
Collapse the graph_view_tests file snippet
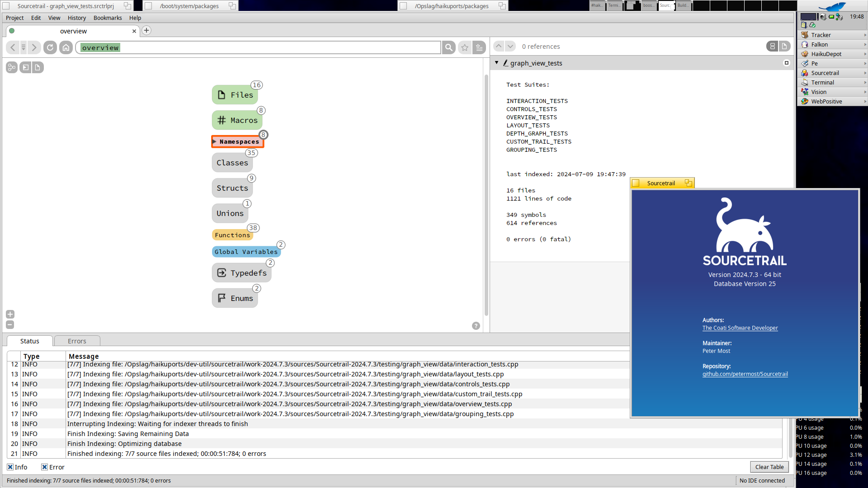coord(497,63)
